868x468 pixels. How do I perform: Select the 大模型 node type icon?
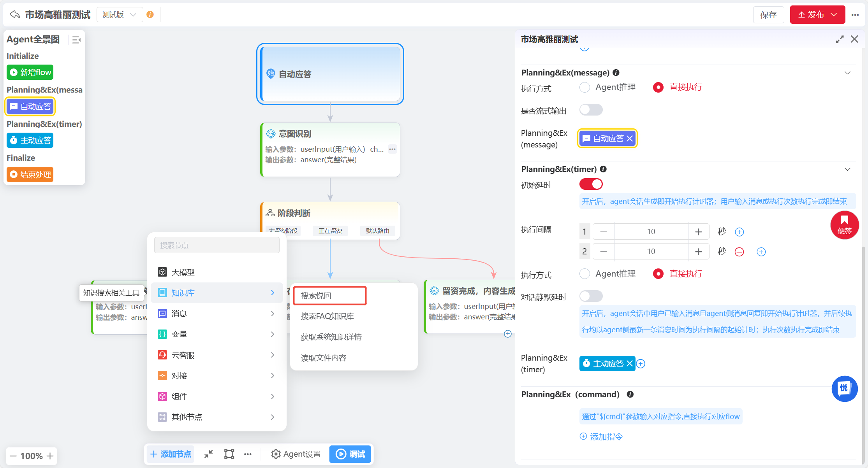[163, 272]
